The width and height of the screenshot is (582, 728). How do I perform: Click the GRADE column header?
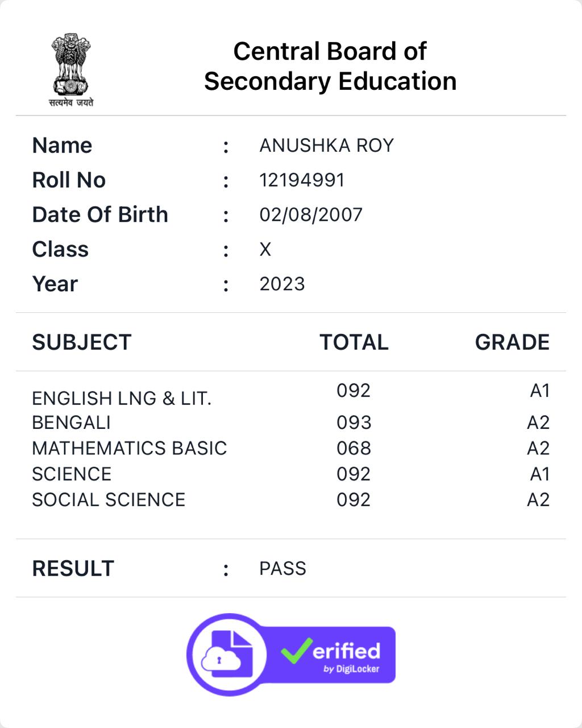tap(512, 342)
